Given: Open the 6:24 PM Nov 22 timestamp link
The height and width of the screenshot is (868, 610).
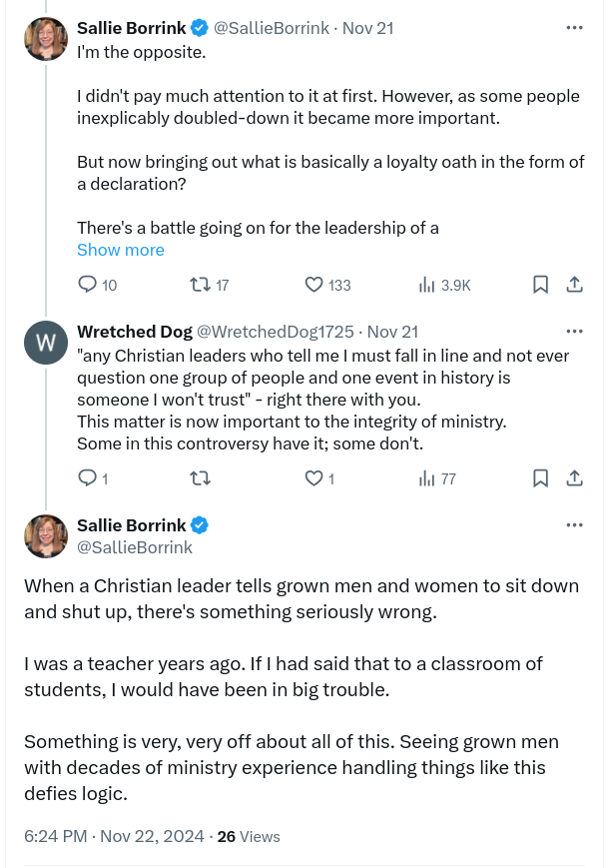Looking at the screenshot, I should tap(114, 836).
